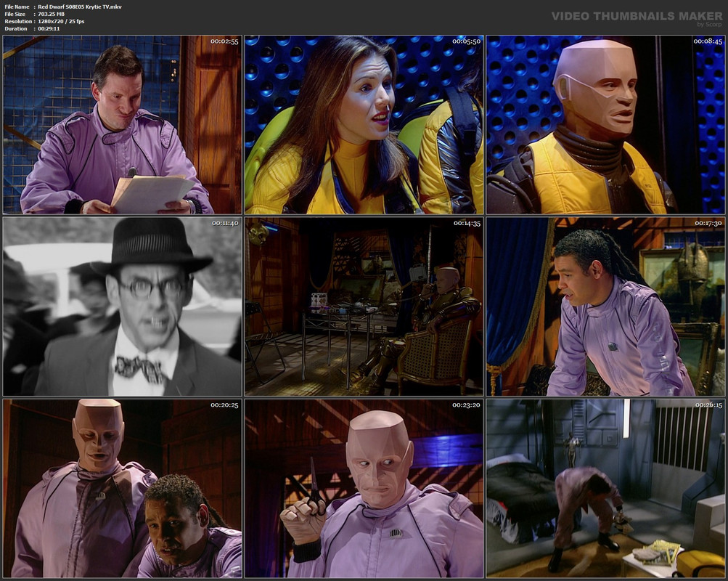The width and height of the screenshot is (728, 581).
Task: Open the thumbnail at timestamp 00:17:30
Action: click(605, 306)
